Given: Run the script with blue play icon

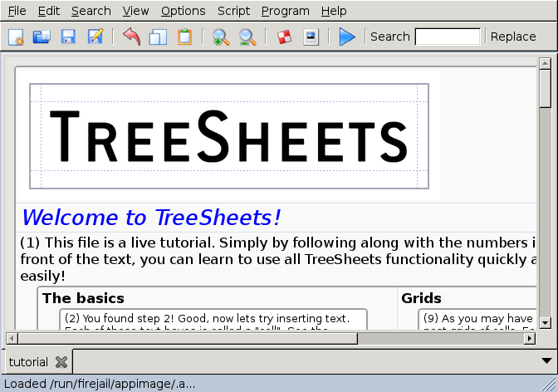Looking at the screenshot, I should tap(347, 37).
